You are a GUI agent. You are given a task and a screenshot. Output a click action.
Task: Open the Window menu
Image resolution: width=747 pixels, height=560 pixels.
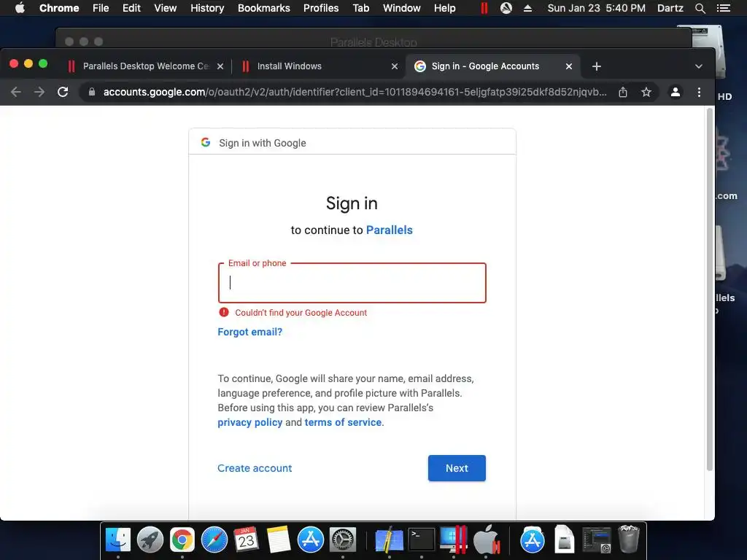402,8
